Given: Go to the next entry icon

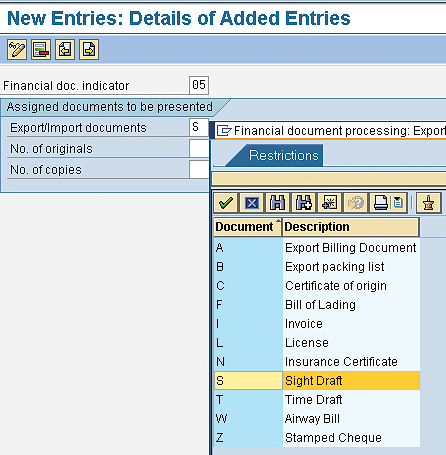Looking at the screenshot, I should coord(89,50).
